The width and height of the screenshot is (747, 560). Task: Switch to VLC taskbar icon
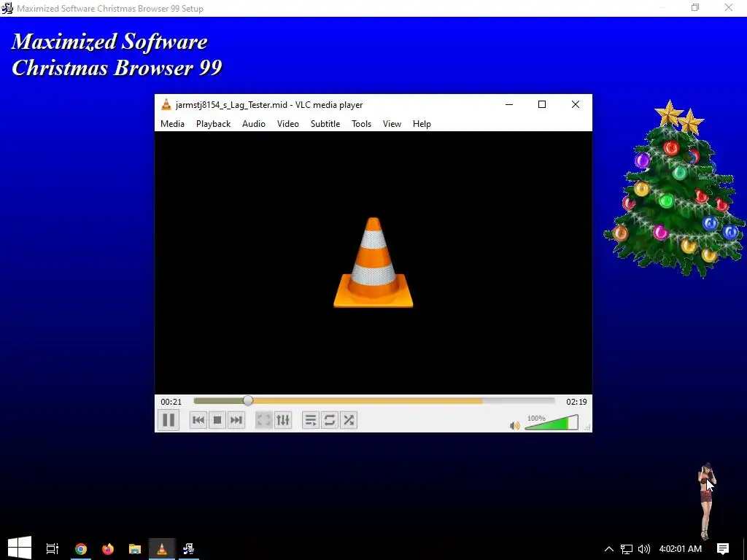coord(162,548)
